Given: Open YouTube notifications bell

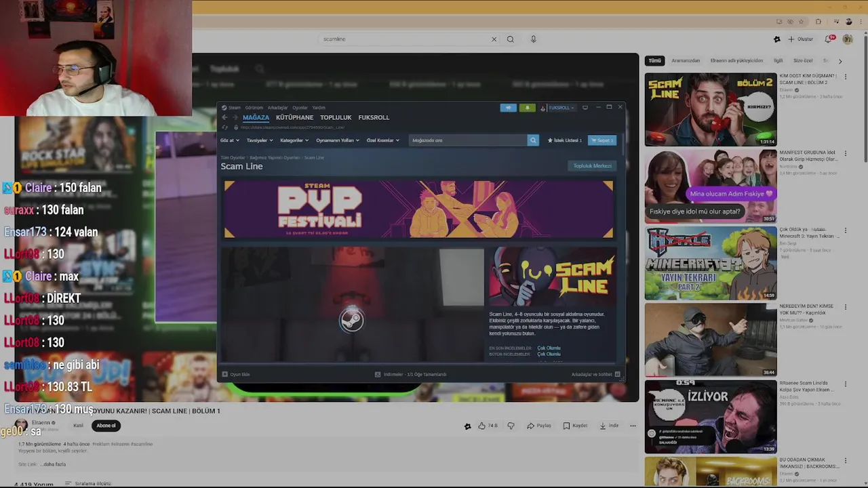Looking at the screenshot, I should (x=829, y=39).
